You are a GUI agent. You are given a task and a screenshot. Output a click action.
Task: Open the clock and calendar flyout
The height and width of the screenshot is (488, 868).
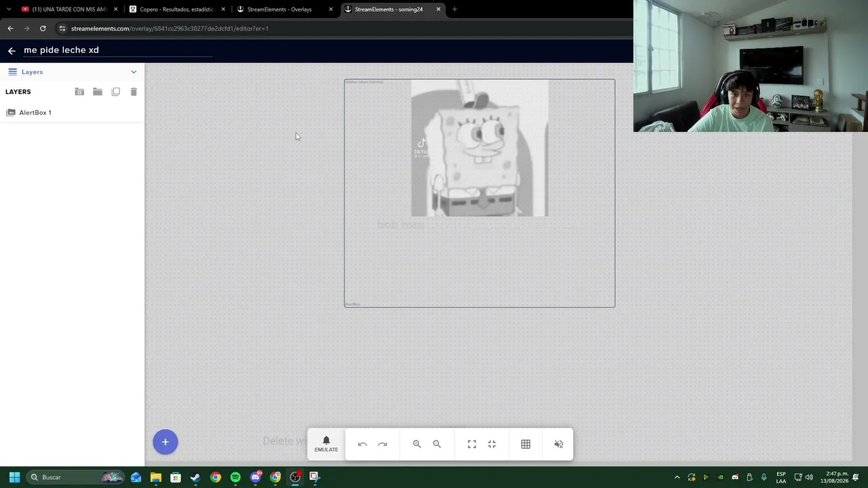[x=834, y=477]
